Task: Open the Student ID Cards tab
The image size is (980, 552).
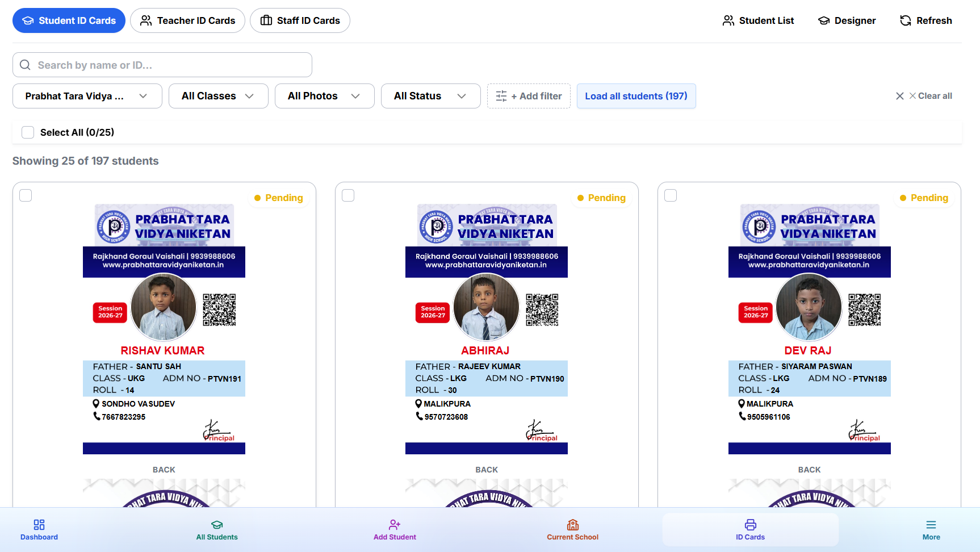Action: click(x=69, y=20)
